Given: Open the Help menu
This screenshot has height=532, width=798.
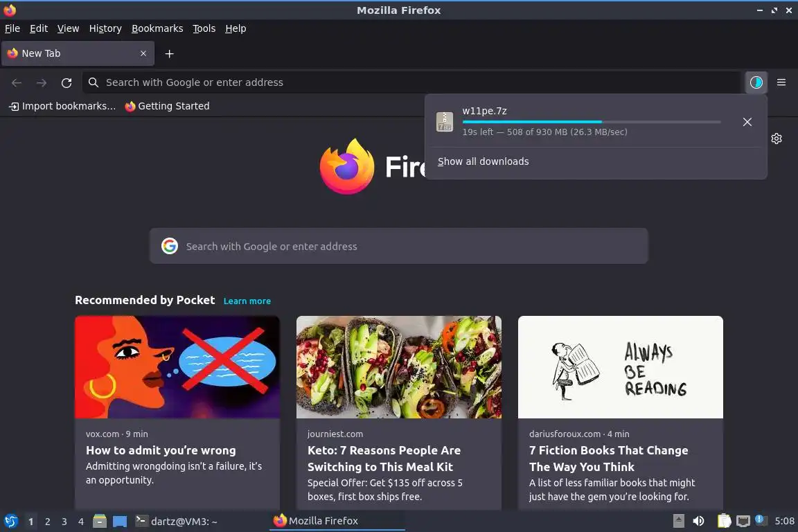Looking at the screenshot, I should click(x=236, y=28).
